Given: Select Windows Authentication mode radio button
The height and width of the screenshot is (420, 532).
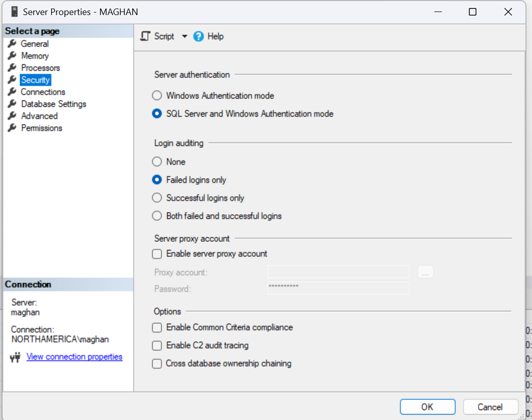Looking at the screenshot, I should tap(157, 95).
